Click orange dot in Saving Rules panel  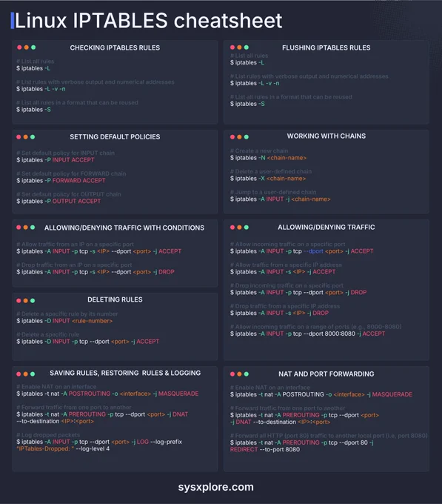tap(26, 374)
